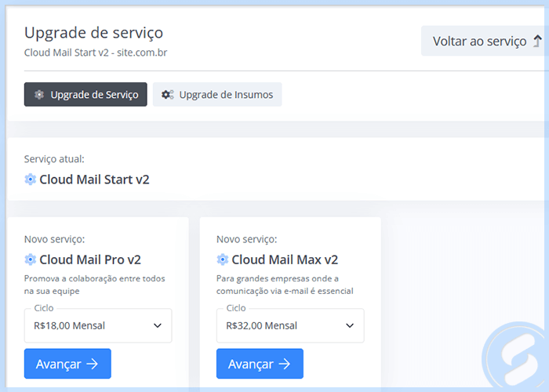Click gear icon beside Cloud Mail Max v2
Viewport: 549px width, 392px height.
(x=222, y=260)
